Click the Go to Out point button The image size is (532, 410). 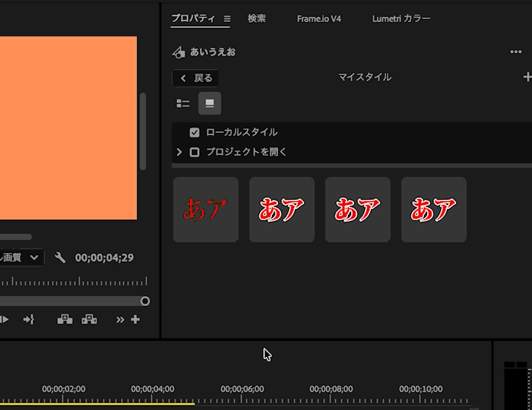(29, 320)
